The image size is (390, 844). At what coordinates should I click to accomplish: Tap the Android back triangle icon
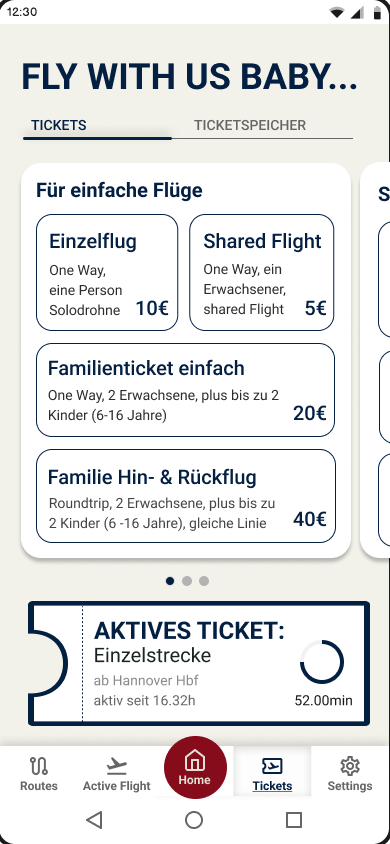(94, 820)
